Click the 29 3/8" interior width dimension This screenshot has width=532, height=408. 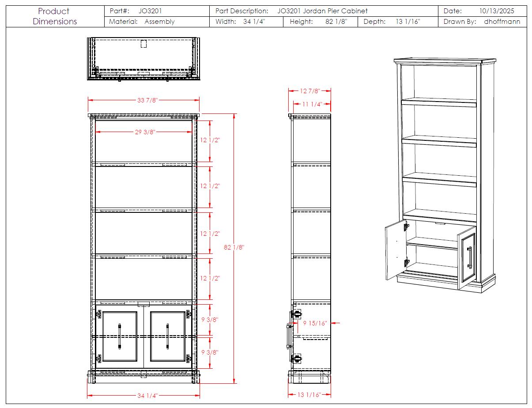(145, 132)
